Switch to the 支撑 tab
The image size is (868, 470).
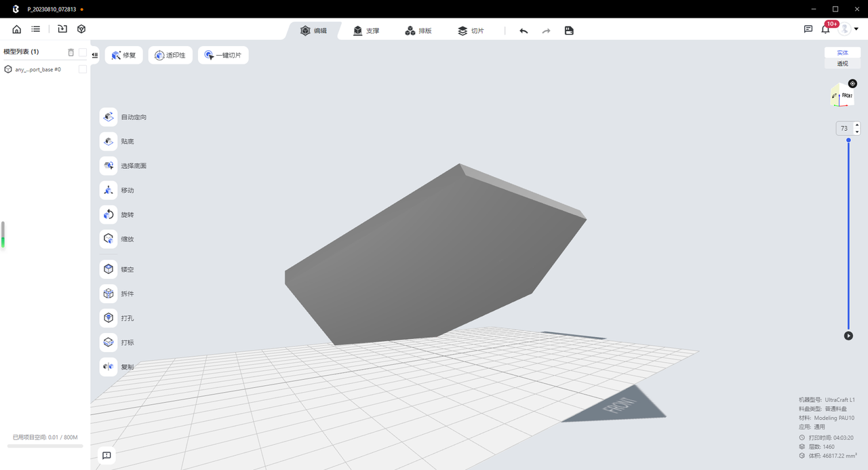click(x=366, y=31)
